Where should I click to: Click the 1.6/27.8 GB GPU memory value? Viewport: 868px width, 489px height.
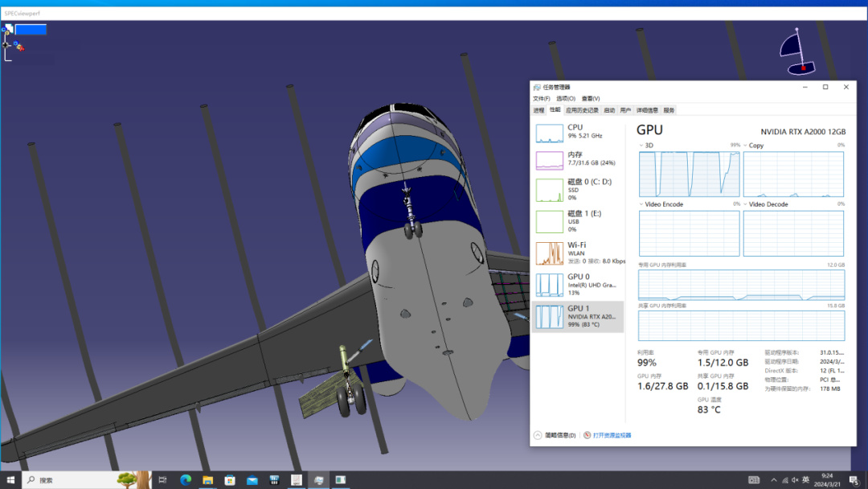[x=662, y=387]
